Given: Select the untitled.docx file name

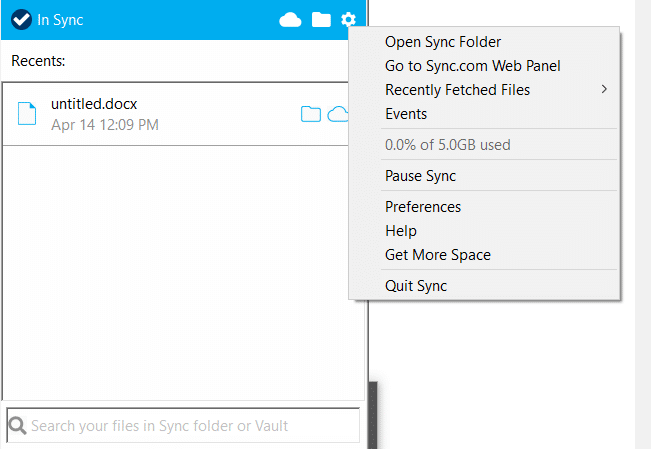Looking at the screenshot, I should pyautogui.click(x=94, y=104).
